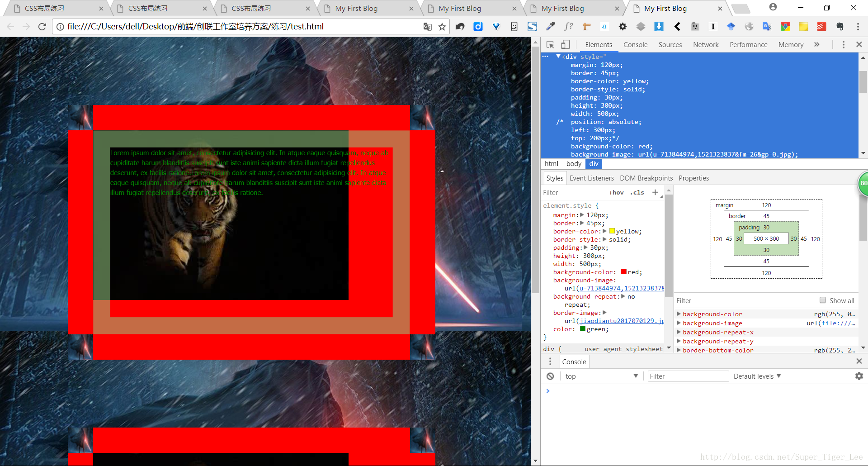Click the user profile avatar icon

point(773,7)
